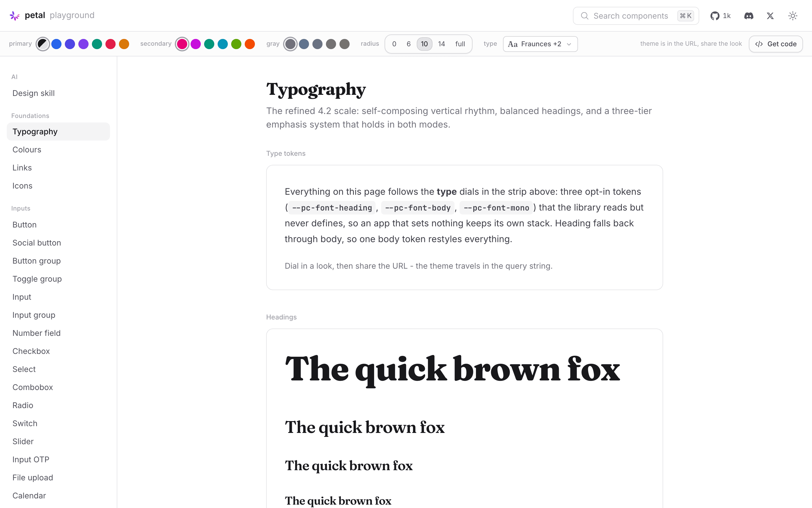Image resolution: width=812 pixels, height=508 pixels.
Task: Select the pink secondary colour swatch
Action: pyautogui.click(x=182, y=44)
